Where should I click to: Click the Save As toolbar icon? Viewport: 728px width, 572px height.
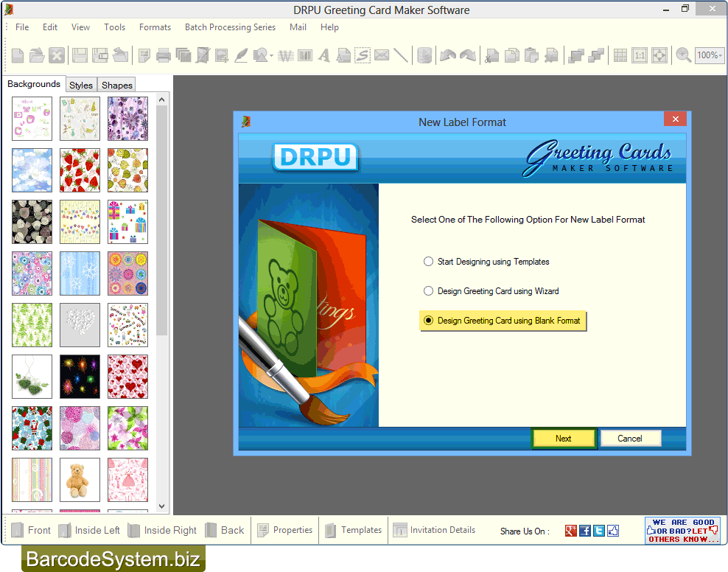click(x=99, y=56)
